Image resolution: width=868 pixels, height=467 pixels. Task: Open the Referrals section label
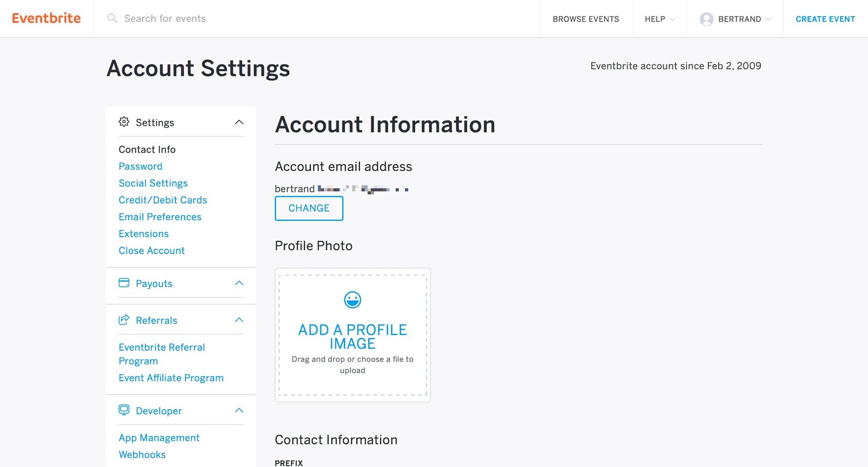tap(156, 320)
